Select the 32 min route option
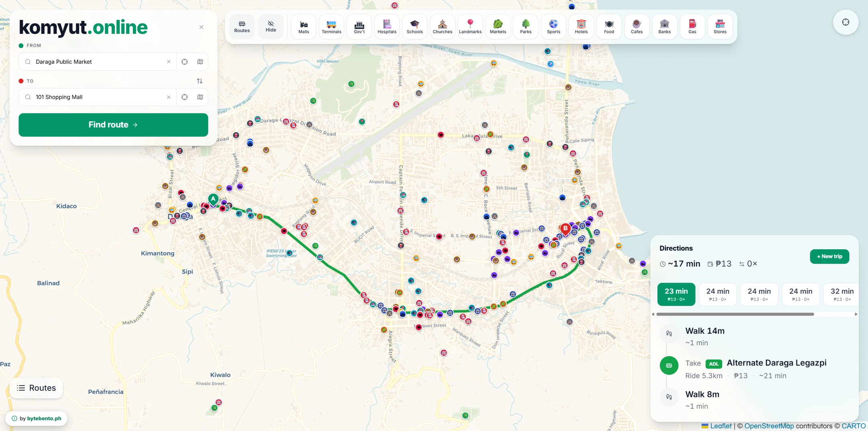Screen dimensions: 868x431 coord(841,294)
